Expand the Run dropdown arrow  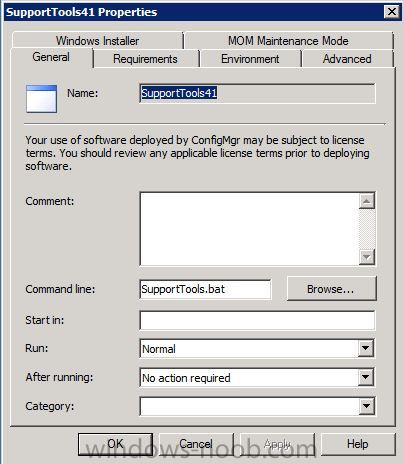[366, 349]
